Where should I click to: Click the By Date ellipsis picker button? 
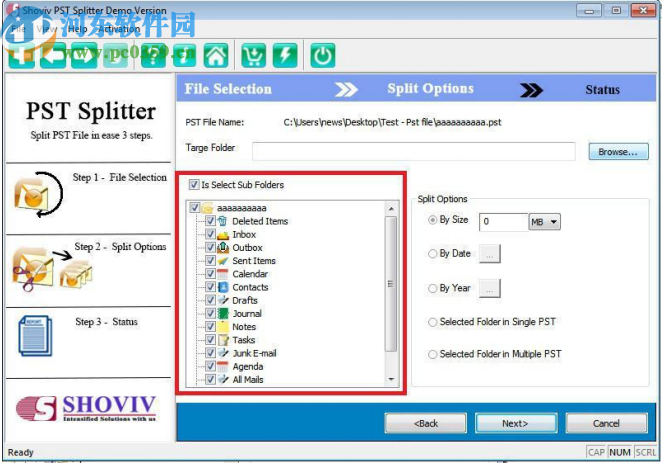point(490,254)
